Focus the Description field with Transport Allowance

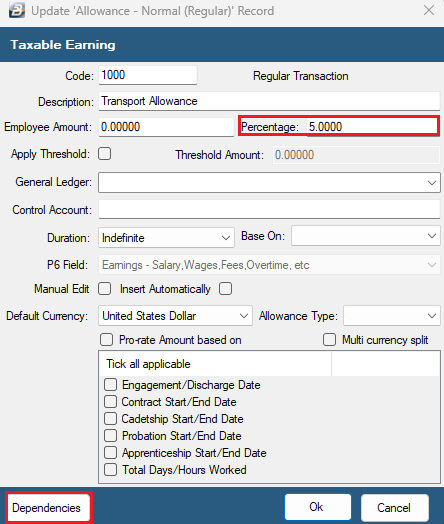coord(269,101)
